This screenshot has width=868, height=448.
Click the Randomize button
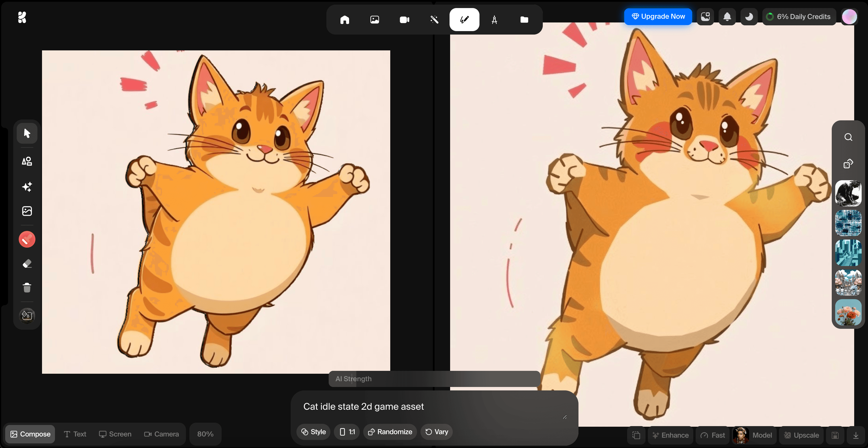point(390,432)
